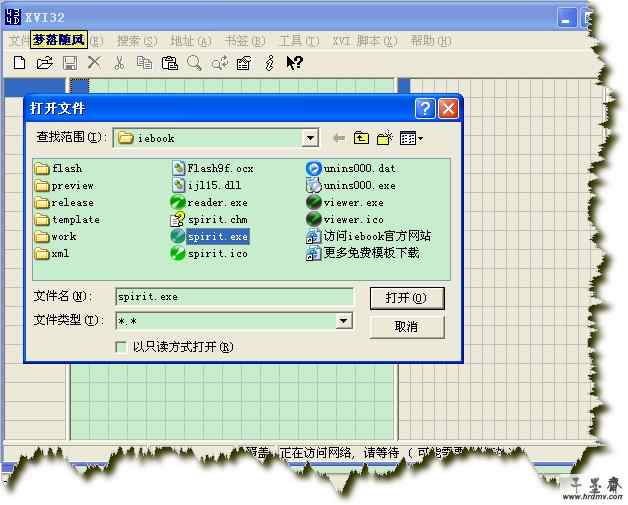Click the Paste clipboard icon
This screenshot has height=505, width=628.
click(x=169, y=63)
